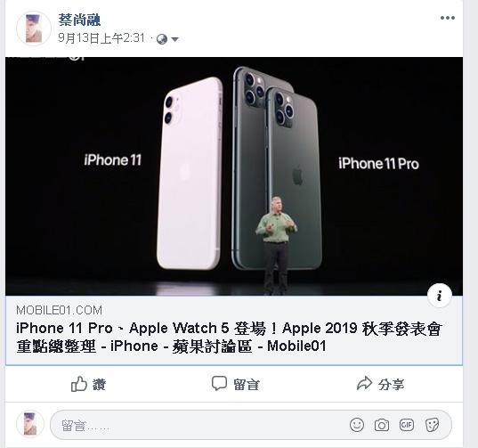Open the Mobile01 article headline link
Screen dimensions: 478x448
(x=229, y=337)
